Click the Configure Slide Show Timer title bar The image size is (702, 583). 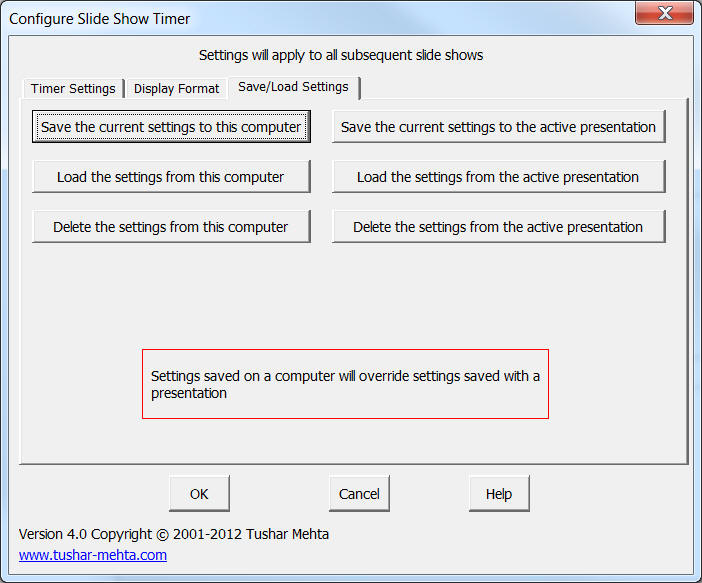point(300,18)
